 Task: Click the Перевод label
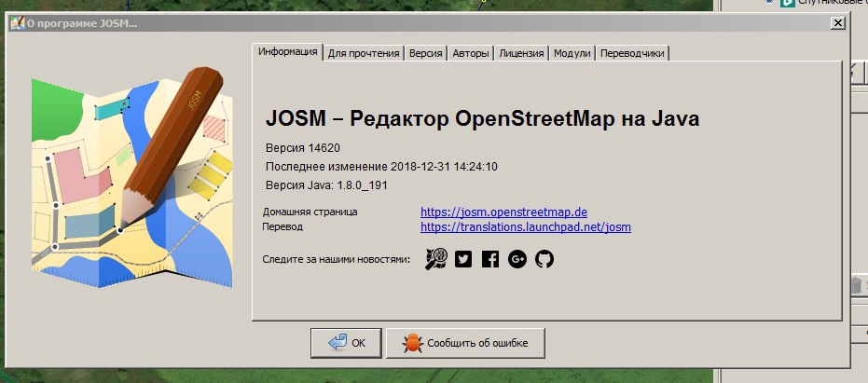click(282, 227)
